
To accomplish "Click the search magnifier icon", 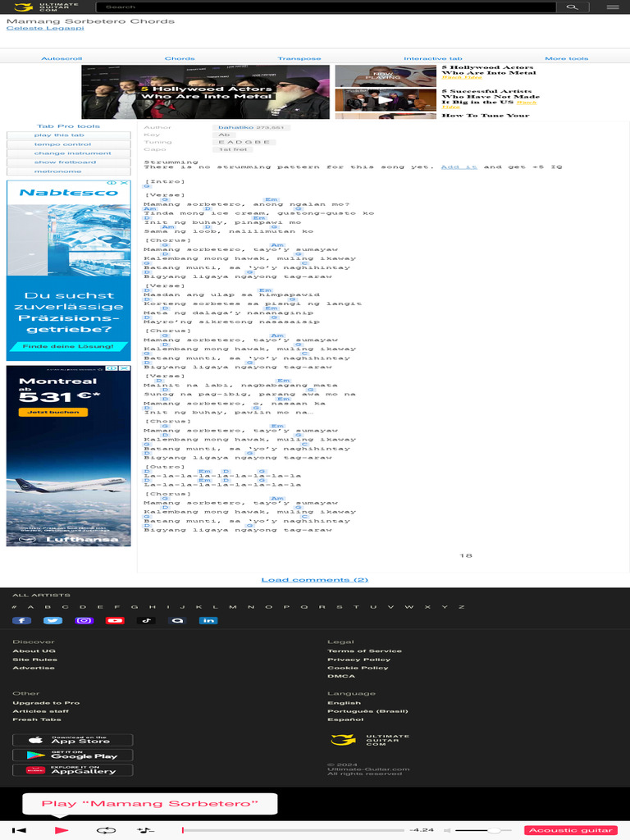I will pos(572,7).
